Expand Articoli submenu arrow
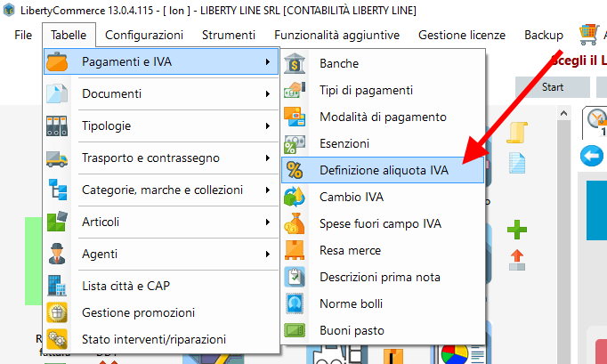 click(x=268, y=222)
